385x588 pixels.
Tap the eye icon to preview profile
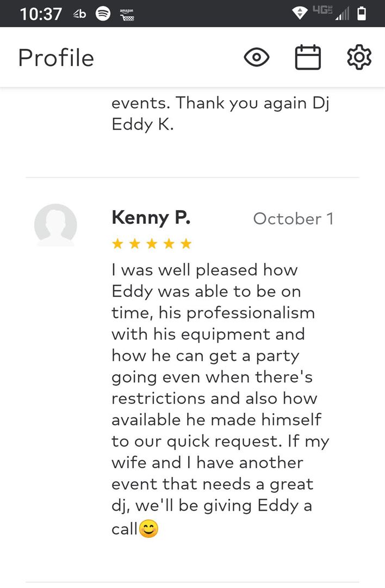click(257, 57)
